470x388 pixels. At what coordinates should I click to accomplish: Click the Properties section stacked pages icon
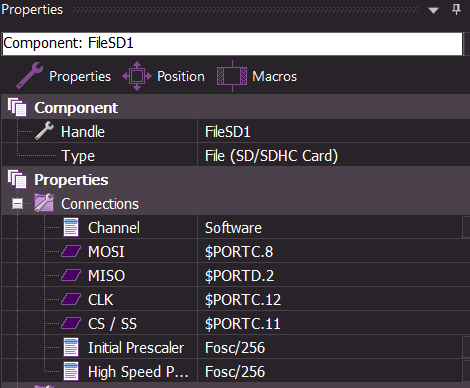pos(17,179)
